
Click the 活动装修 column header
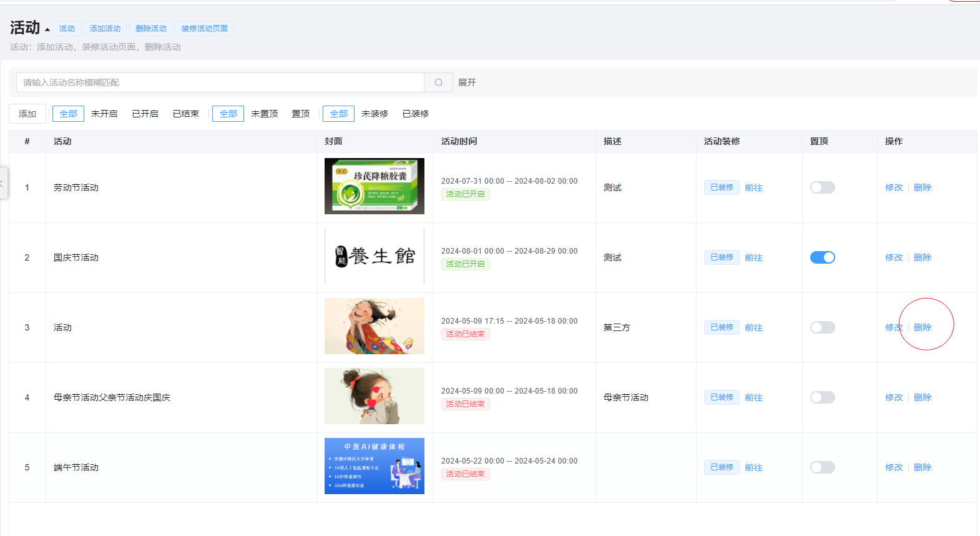[x=722, y=141]
